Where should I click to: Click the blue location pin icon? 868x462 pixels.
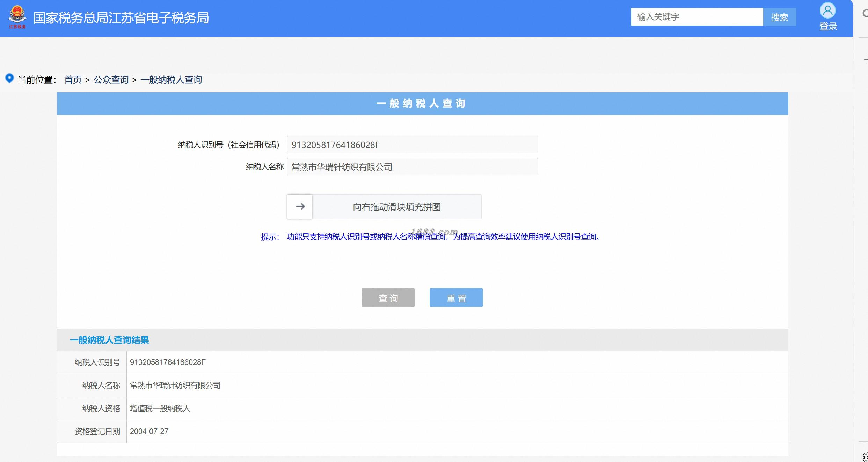(x=9, y=79)
